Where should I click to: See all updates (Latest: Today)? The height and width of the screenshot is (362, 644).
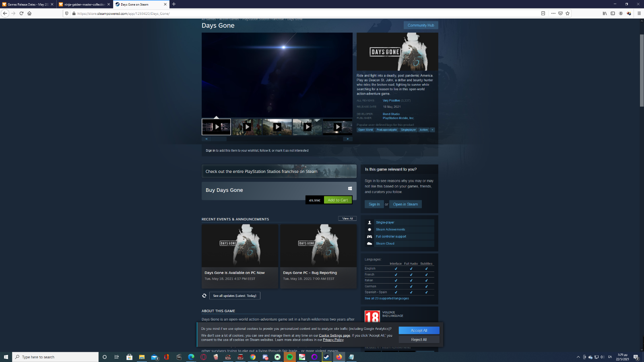click(x=235, y=296)
